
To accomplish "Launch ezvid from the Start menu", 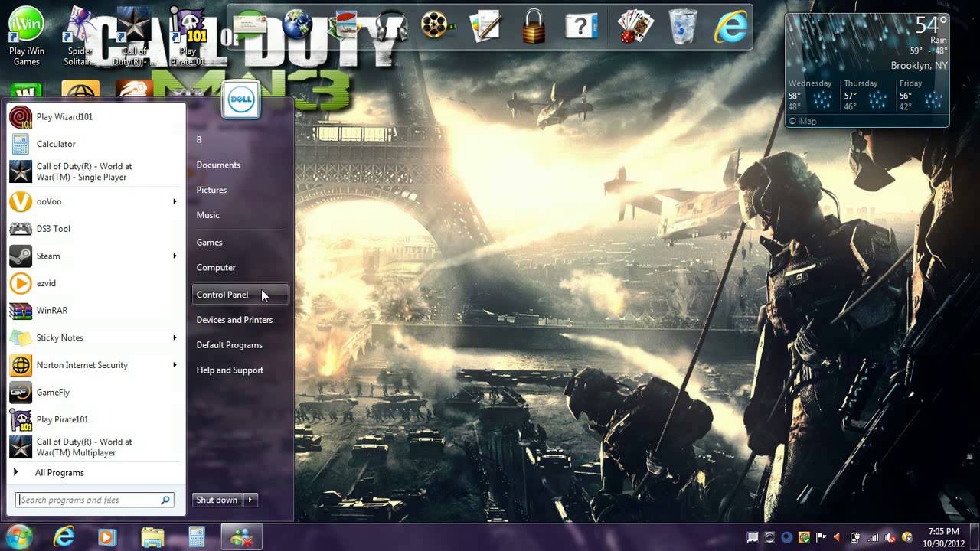I will click(x=96, y=283).
